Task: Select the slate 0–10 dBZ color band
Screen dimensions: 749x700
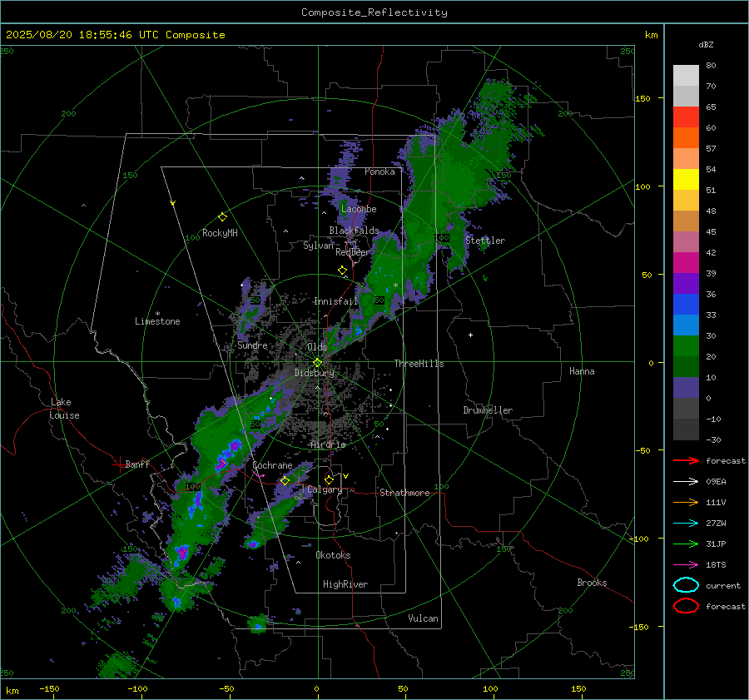Action: 686,388
